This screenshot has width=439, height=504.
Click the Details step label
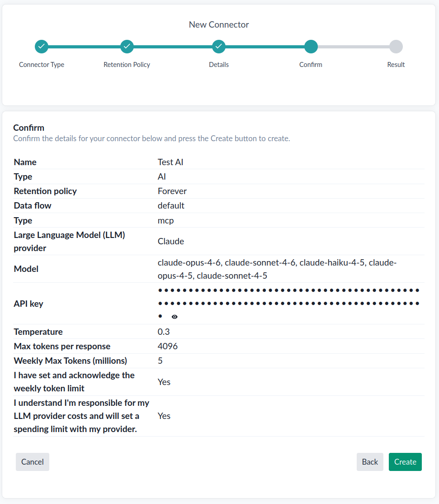(x=219, y=65)
